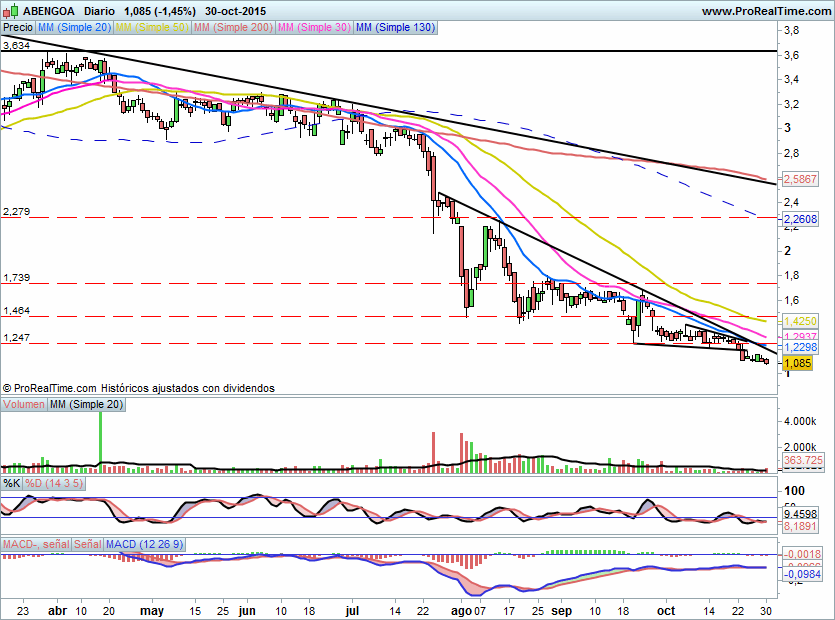Click the 1,464 horizontal level label
The width and height of the screenshot is (835, 620).
(17, 311)
